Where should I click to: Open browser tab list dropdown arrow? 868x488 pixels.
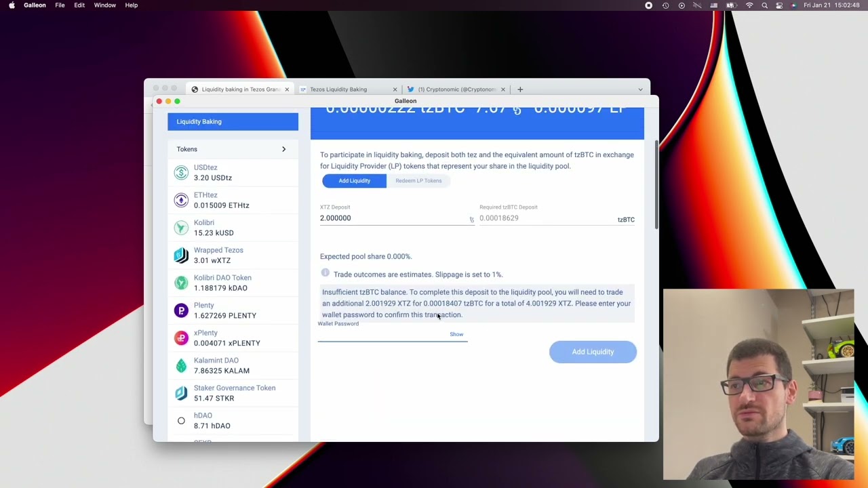(640, 89)
